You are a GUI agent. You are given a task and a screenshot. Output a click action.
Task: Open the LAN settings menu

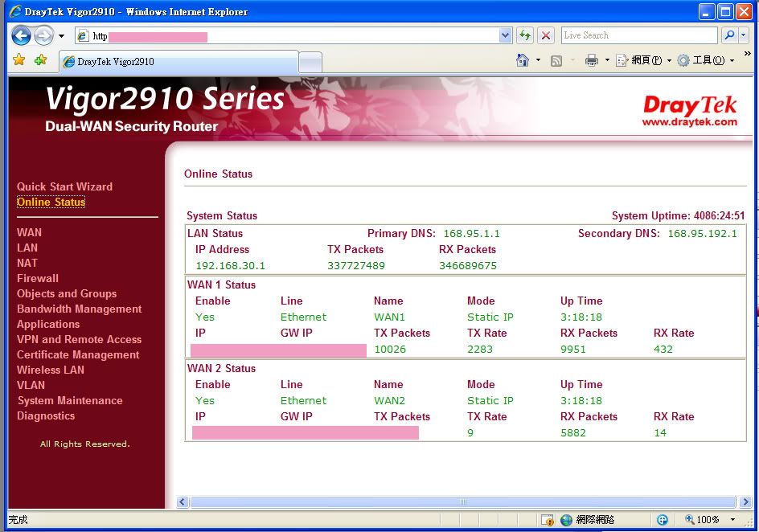tap(27, 248)
